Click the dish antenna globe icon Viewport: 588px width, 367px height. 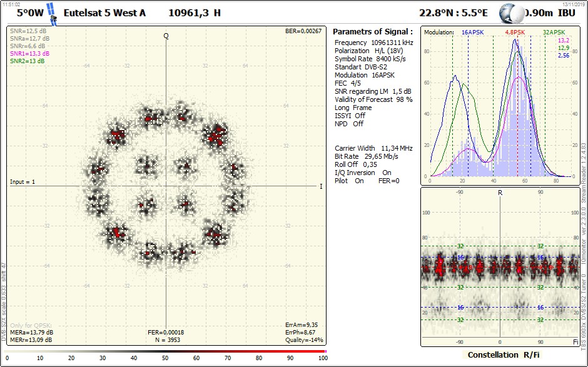[x=514, y=13]
